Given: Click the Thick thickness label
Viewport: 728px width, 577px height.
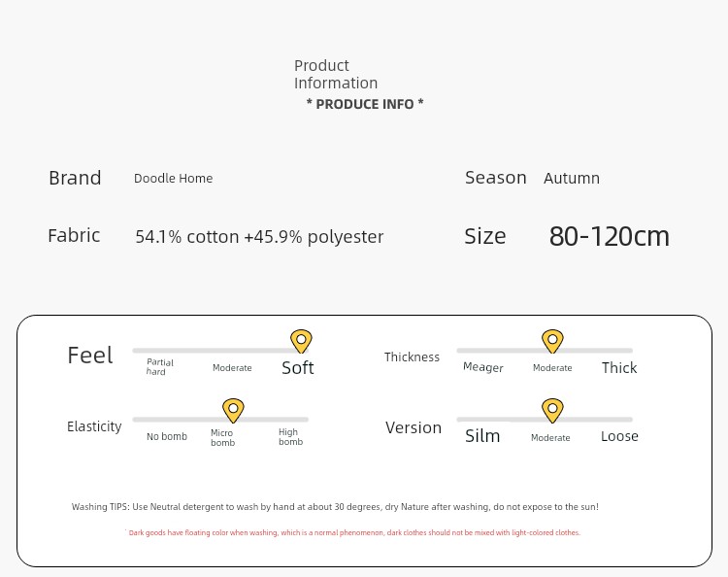Looking at the screenshot, I should pos(619,368).
